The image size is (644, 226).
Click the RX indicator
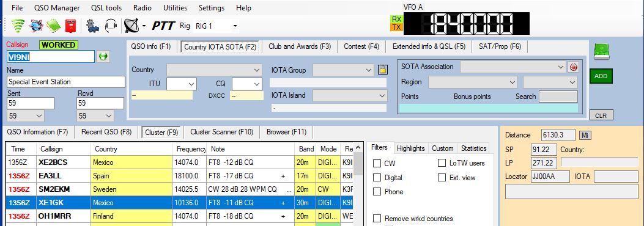click(396, 20)
